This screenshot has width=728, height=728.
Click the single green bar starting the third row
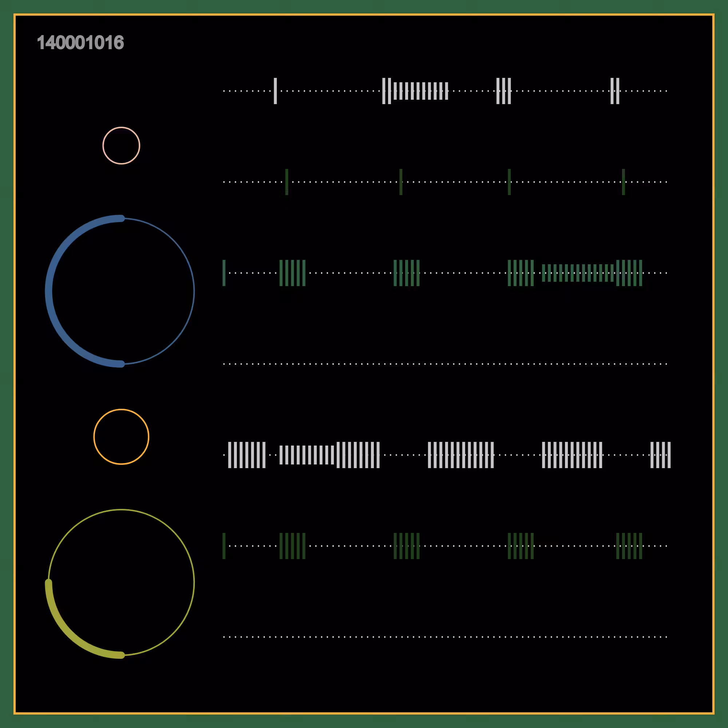pyautogui.click(x=224, y=273)
